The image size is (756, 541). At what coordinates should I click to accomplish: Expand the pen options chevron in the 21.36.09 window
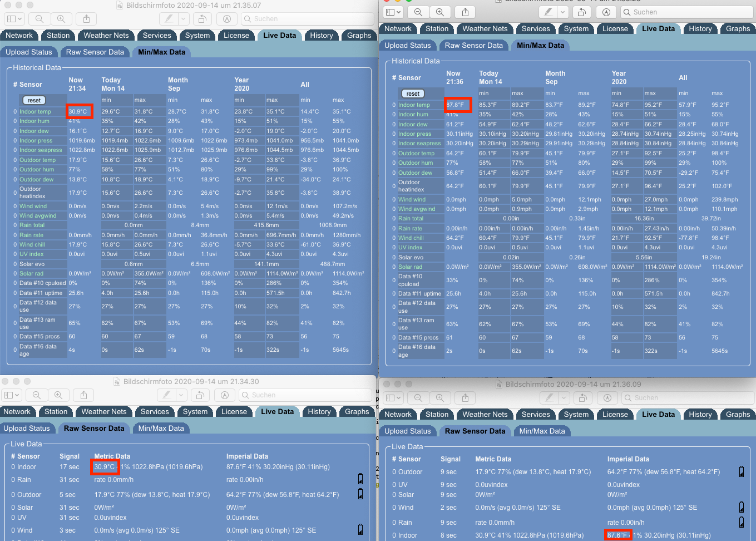tap(564, 397)
